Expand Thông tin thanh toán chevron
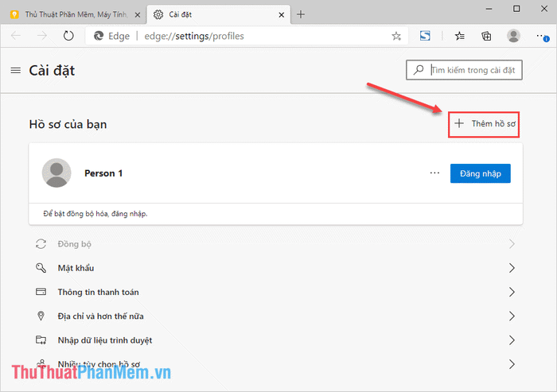 512,292
